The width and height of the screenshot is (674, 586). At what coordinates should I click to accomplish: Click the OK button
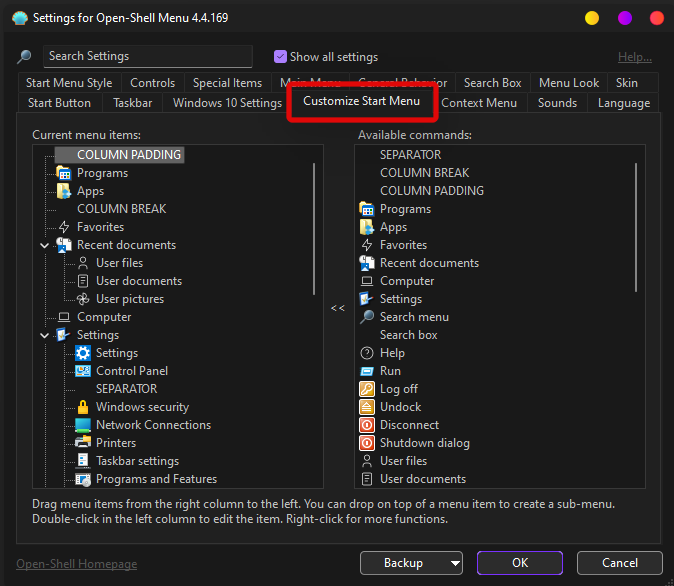520,563
